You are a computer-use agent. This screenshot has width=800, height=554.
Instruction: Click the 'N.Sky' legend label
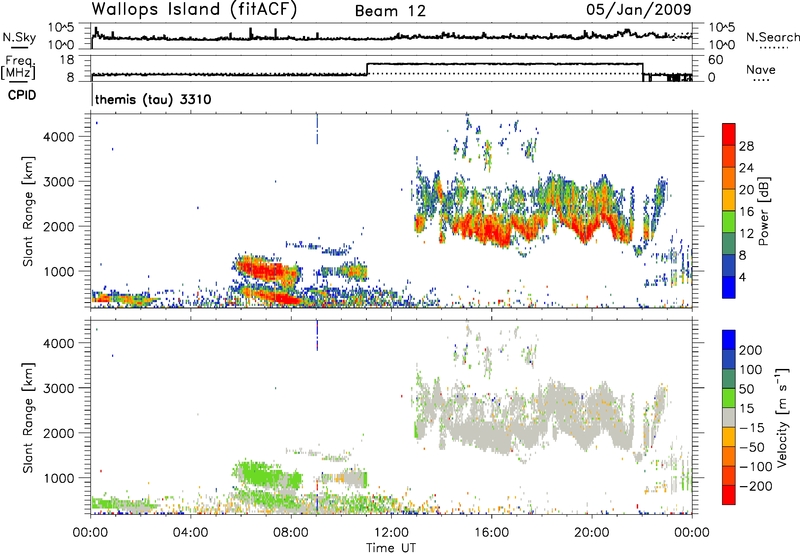coord(19,37)
